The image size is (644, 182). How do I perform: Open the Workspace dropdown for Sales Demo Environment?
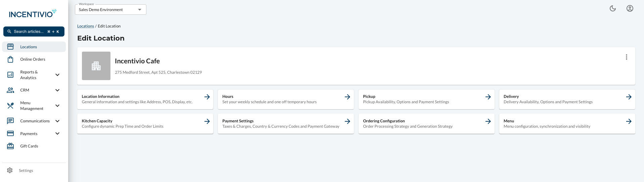110,9
